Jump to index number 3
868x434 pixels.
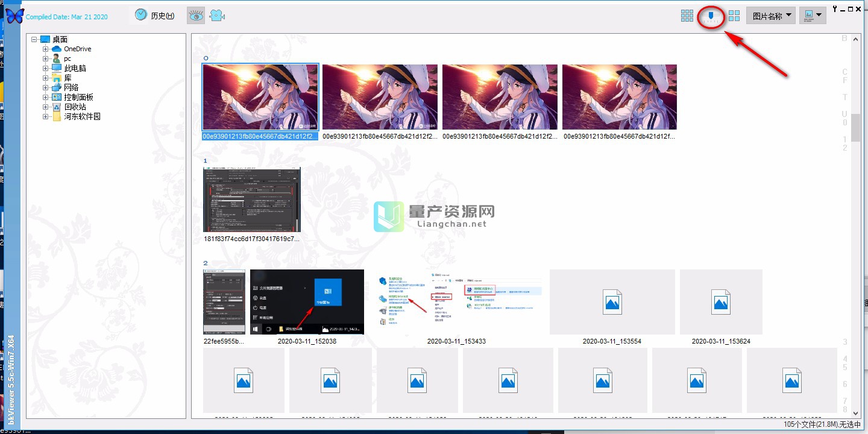pos(845,342)
